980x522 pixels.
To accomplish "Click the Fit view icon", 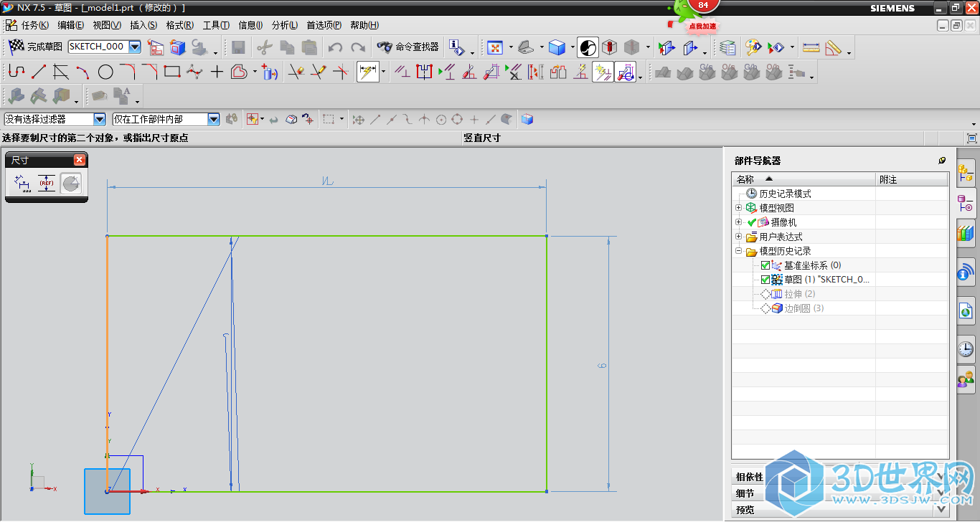I will point(495,47).
